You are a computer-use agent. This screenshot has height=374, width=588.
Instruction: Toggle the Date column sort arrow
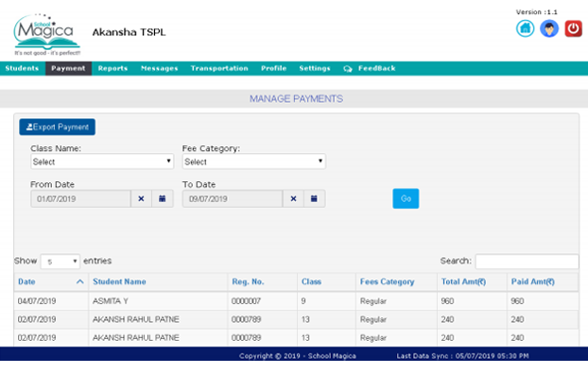(79, 281)
